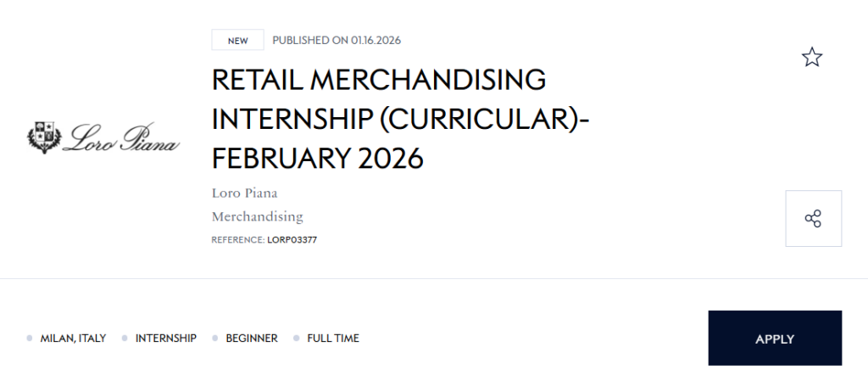
Task: Click the bullet dot before Beginner
Action: (215, 339)
